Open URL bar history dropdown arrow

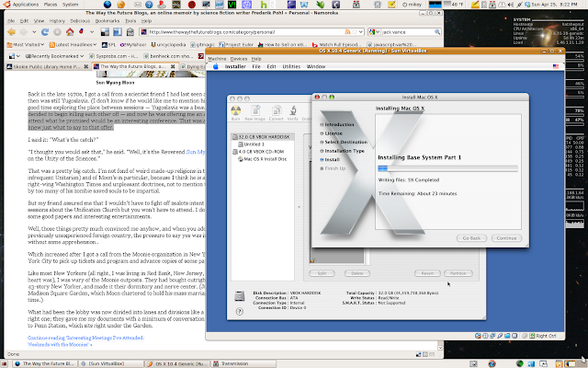point(361,32)
